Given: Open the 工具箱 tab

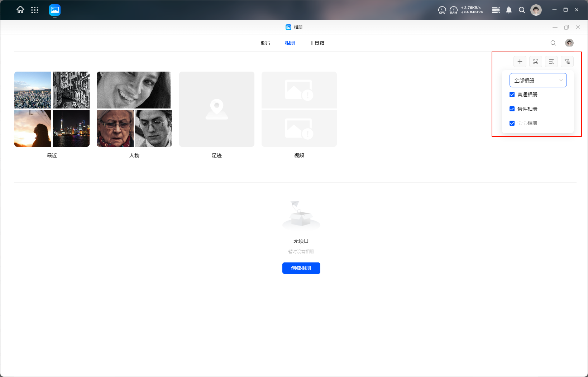Looking at the screenshot, I should (317, 43).
